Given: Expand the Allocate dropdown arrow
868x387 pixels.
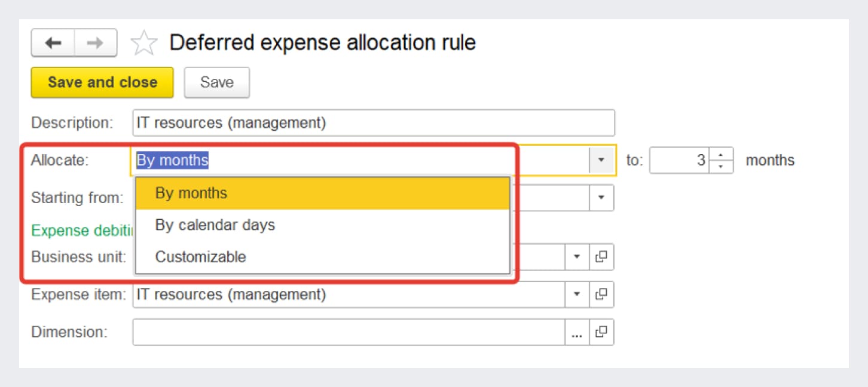Looking at the screenshot, I should (x=602, y=160).
